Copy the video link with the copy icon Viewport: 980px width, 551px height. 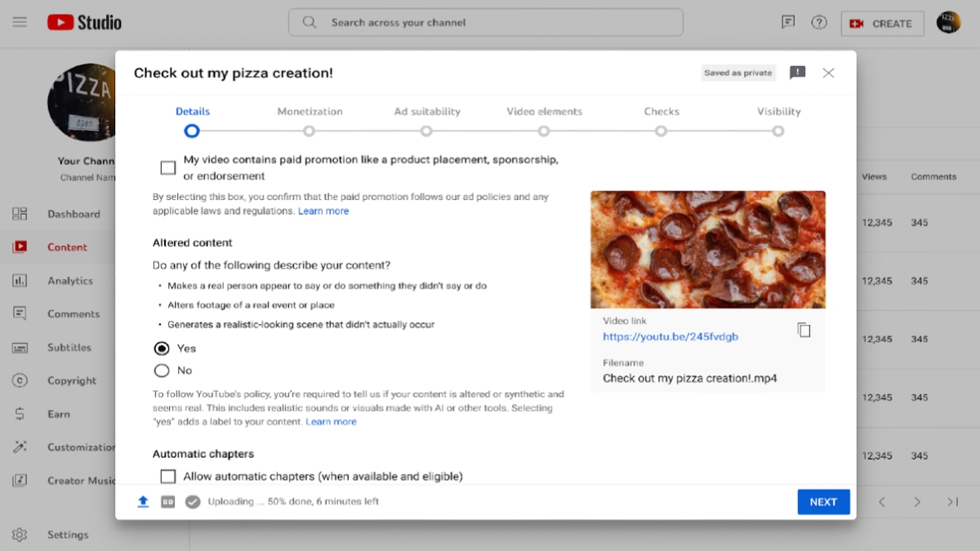(804, 330)
